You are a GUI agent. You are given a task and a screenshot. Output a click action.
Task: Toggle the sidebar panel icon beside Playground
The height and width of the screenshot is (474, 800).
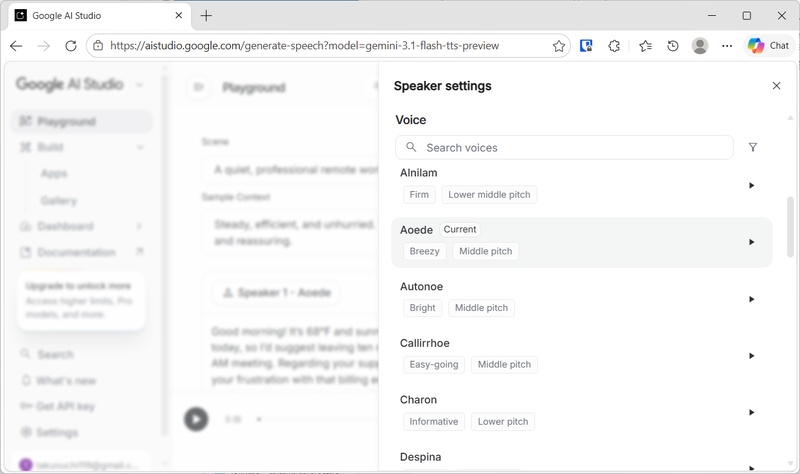click(x=198, y=87)
